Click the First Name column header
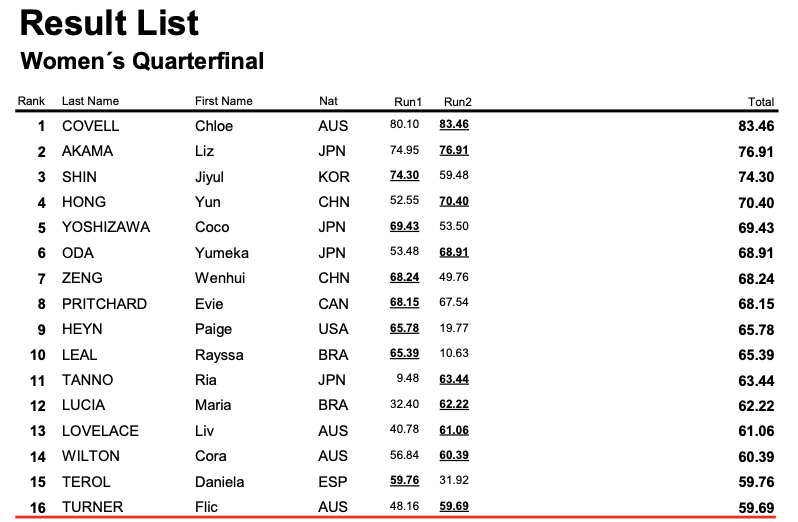 [x=223, y=101]
